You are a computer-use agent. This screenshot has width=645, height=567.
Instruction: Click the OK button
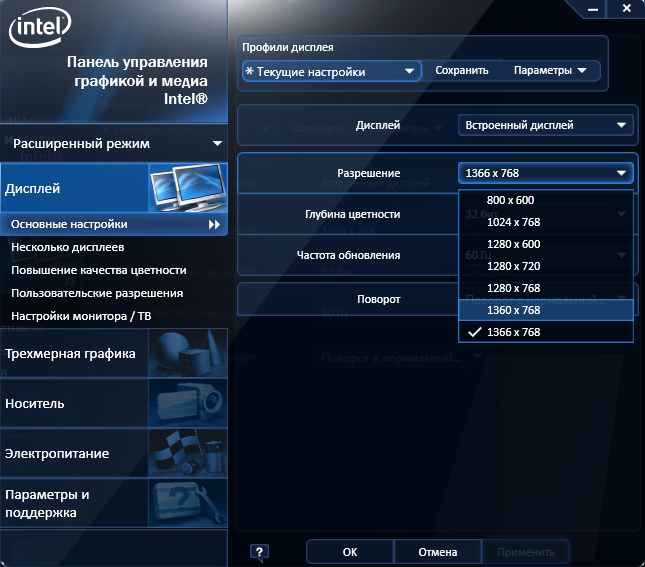pos(350,552)
